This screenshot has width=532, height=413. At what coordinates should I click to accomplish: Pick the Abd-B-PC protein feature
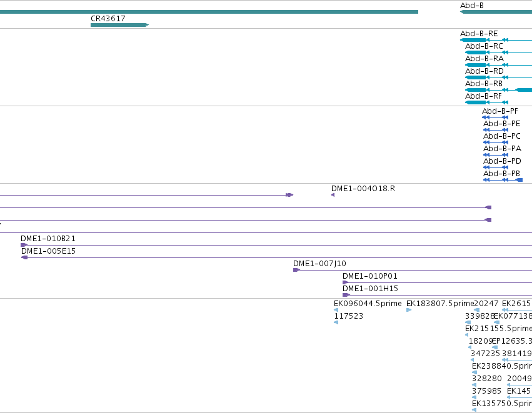click(x=496, y=142)
